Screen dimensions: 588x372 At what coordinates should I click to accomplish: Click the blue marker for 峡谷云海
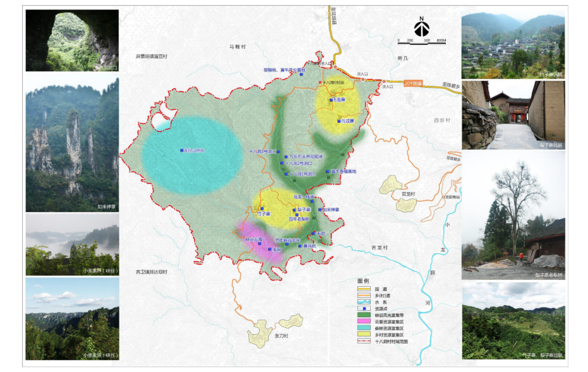click(260, 243)
